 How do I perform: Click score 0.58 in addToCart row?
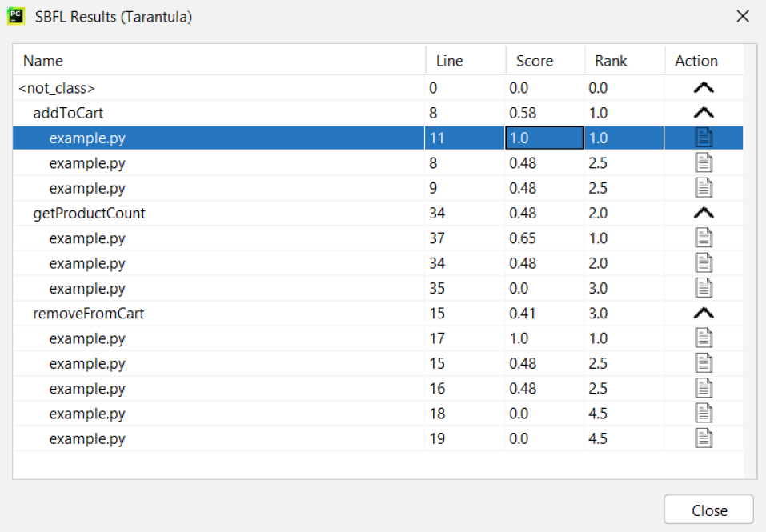point(523,113)
